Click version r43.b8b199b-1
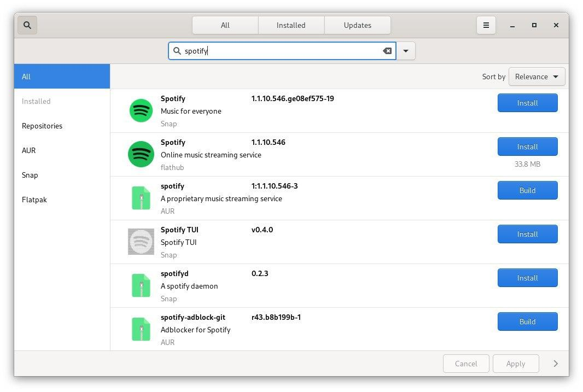The width and height of the screenshot is (583, 392). [276, 317]
